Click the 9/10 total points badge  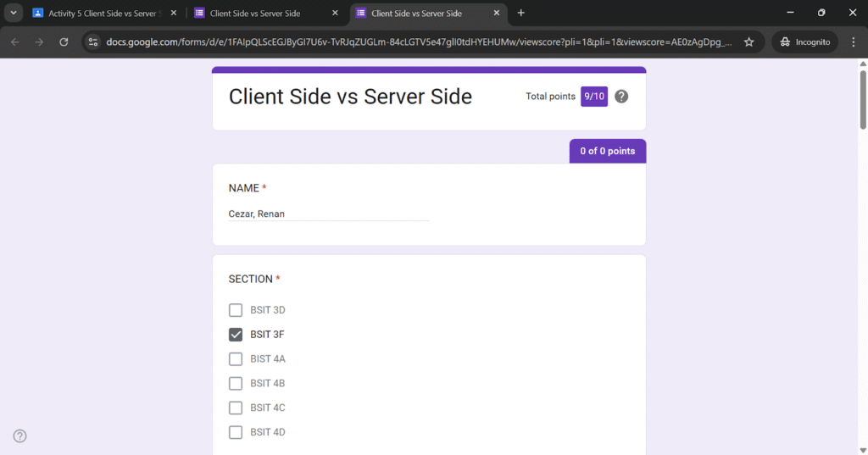coord(594,97)
